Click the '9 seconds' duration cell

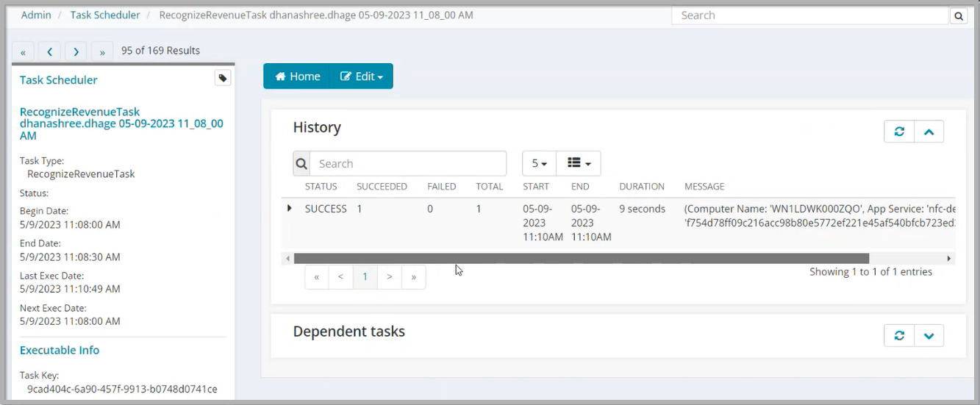click(x=643, y=209)
